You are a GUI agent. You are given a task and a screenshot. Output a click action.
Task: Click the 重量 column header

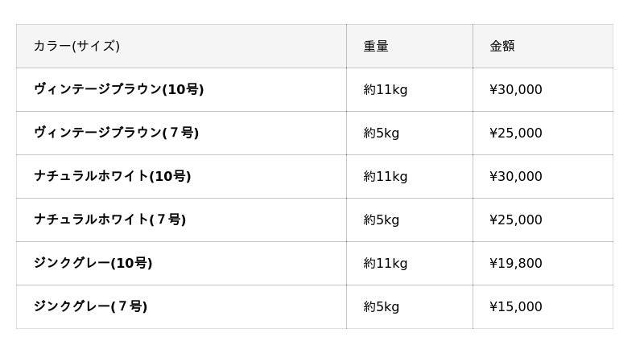click(376, 46)
